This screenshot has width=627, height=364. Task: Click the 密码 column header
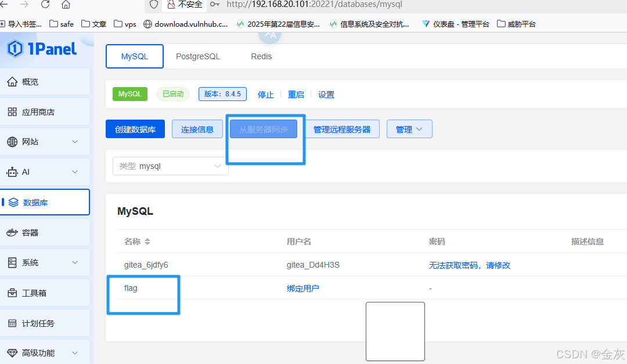pos(437,241)
